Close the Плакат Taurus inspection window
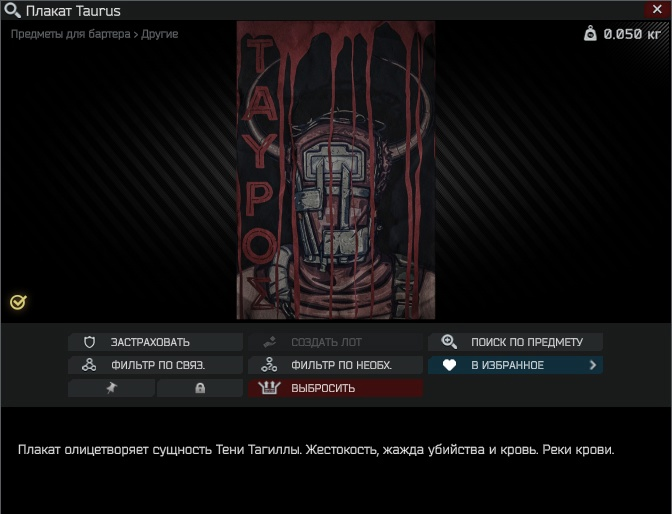Screen dimensions: 672x514 pyautogui.click(x=657, y=9)
